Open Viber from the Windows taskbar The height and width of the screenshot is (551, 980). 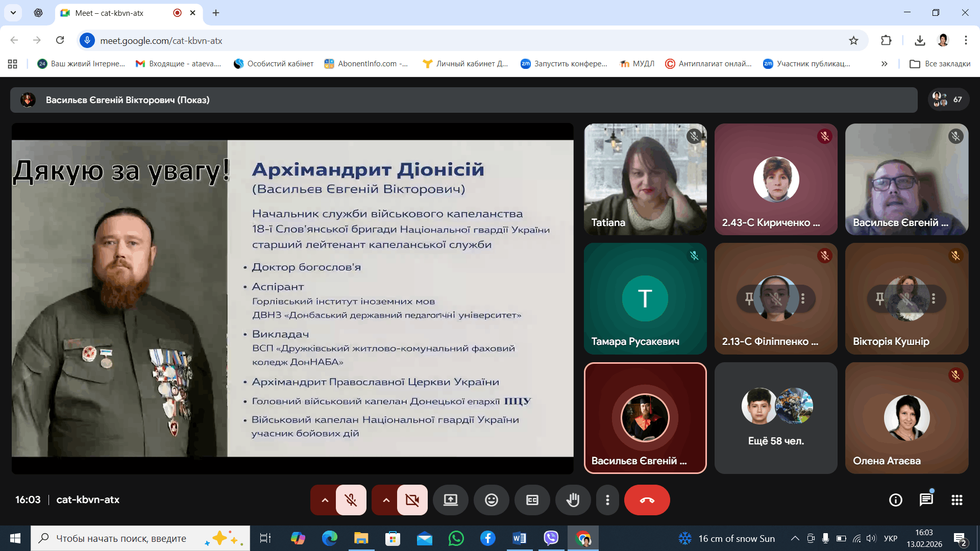click(x=551, y=538)
